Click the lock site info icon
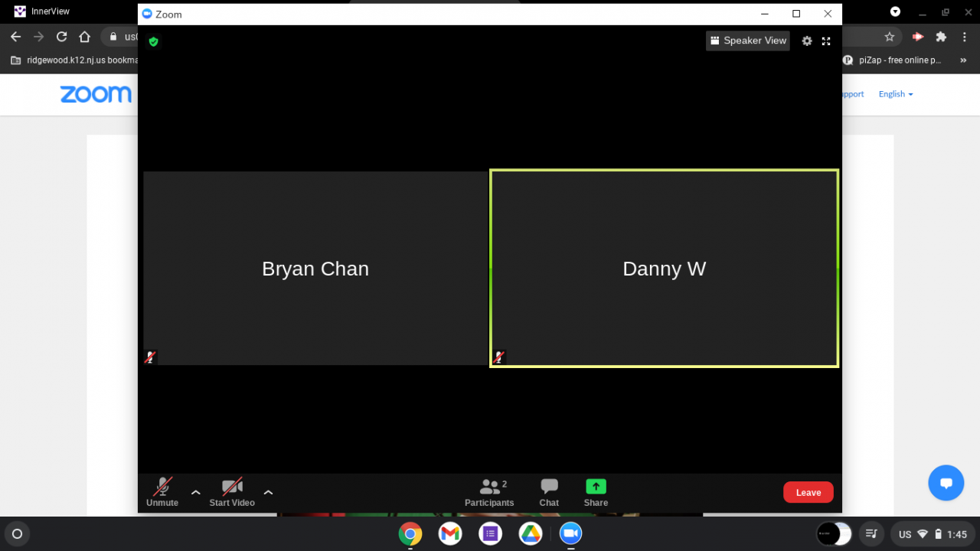Screen dimensions: 980x551 coord(113,37)
